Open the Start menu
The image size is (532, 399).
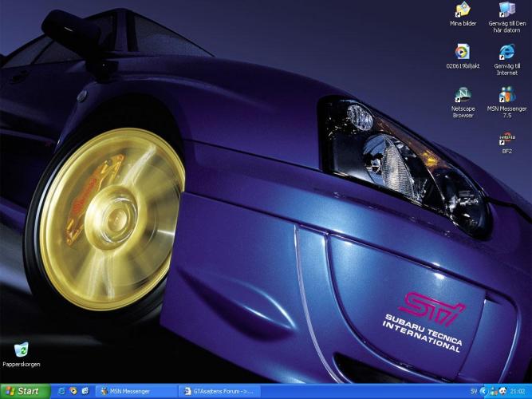[x=22, y=391]
